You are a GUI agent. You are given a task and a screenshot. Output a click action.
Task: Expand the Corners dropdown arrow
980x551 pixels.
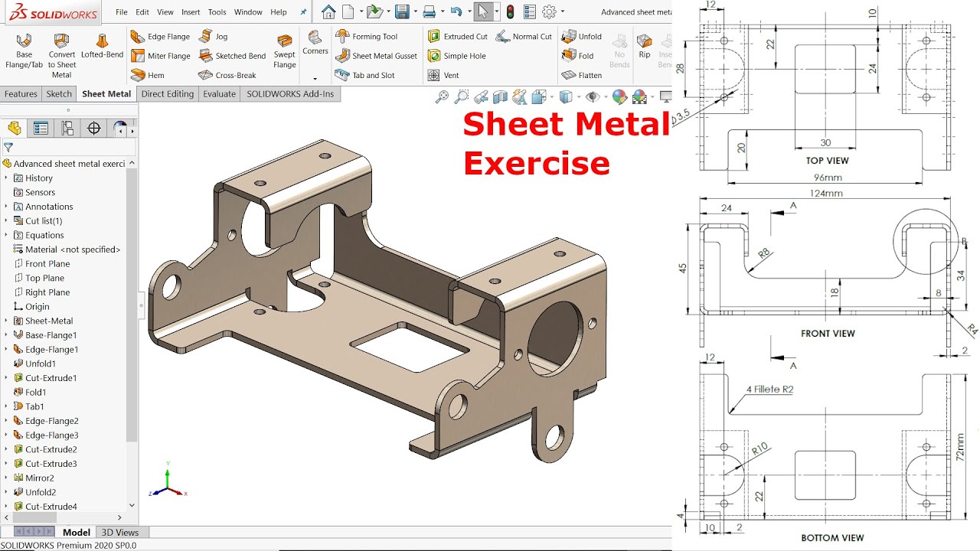tap(315, 78)
